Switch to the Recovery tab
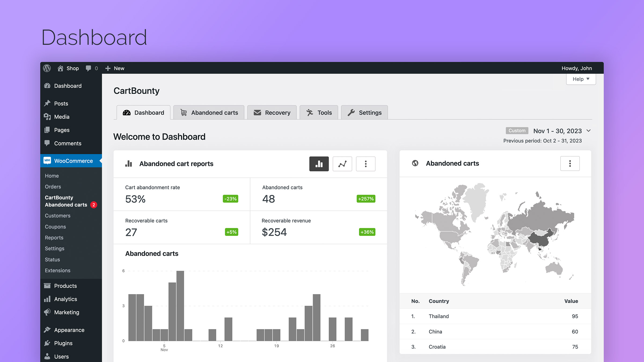 pos(272,112)
